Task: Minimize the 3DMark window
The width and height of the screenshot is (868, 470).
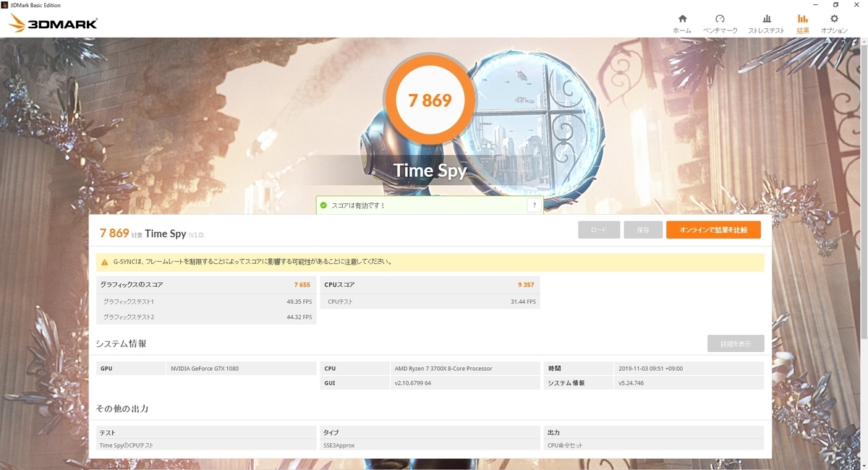Action: click(814, 4)
